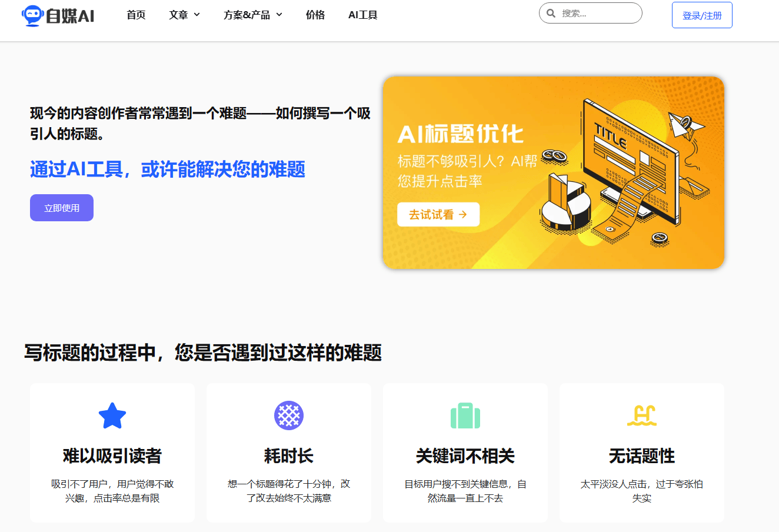Focus the 搜索 input field
The height and width of the screenshot is (532, 779).
pos(597,13)
